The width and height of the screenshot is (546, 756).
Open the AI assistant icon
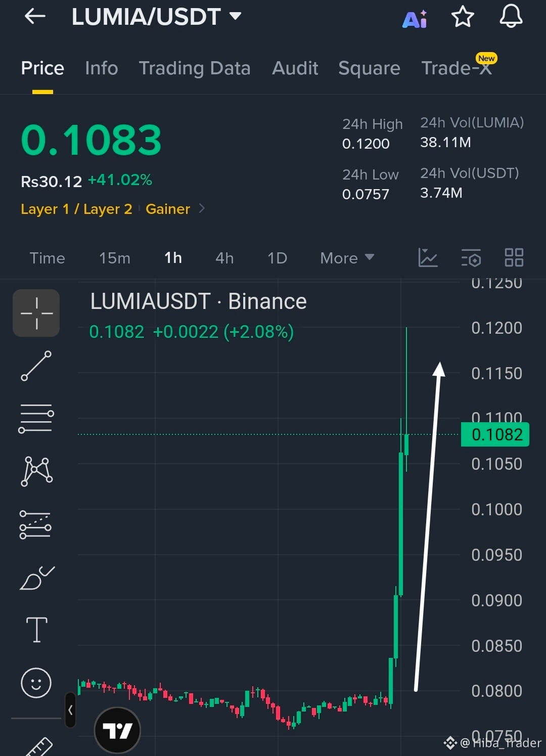415,19
